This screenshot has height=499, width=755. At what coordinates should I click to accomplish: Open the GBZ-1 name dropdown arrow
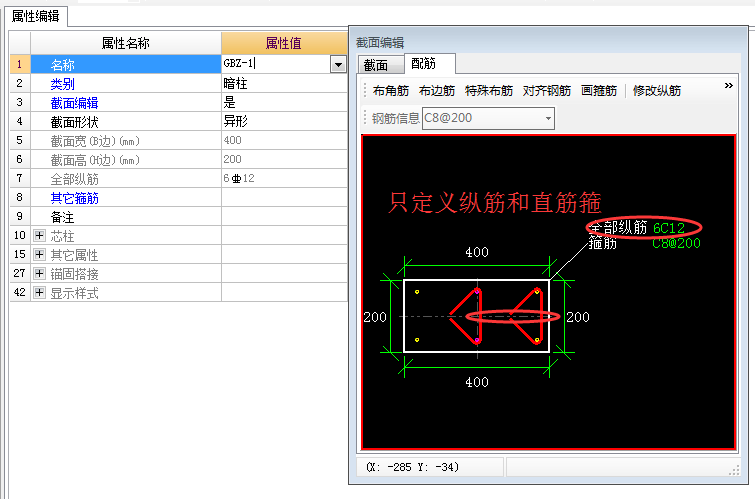(338, 64)
